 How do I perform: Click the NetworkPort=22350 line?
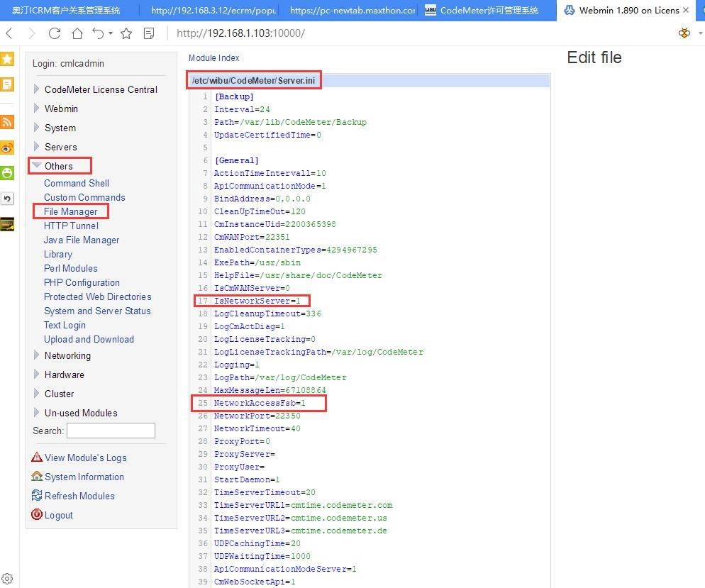click(257, 416)
